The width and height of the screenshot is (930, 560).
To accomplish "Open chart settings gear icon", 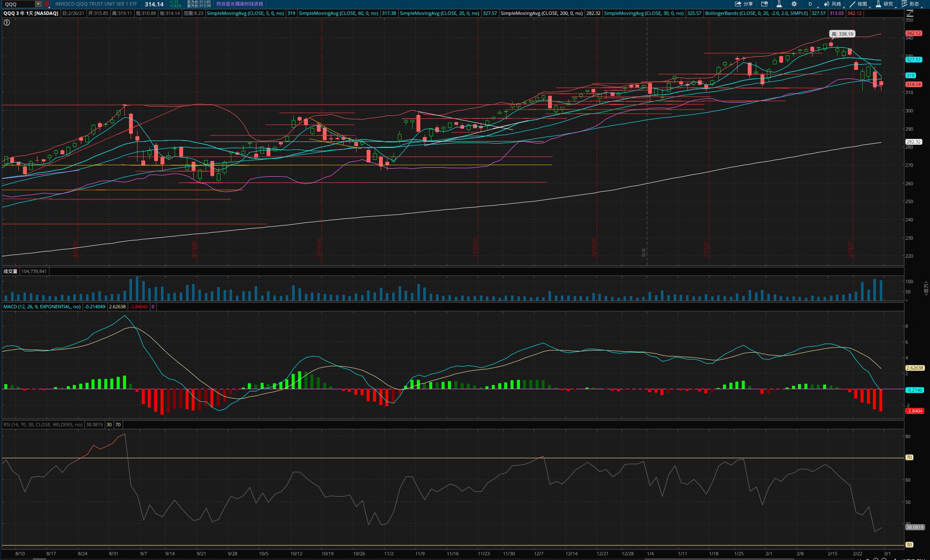I will click(x=794, y=4).
